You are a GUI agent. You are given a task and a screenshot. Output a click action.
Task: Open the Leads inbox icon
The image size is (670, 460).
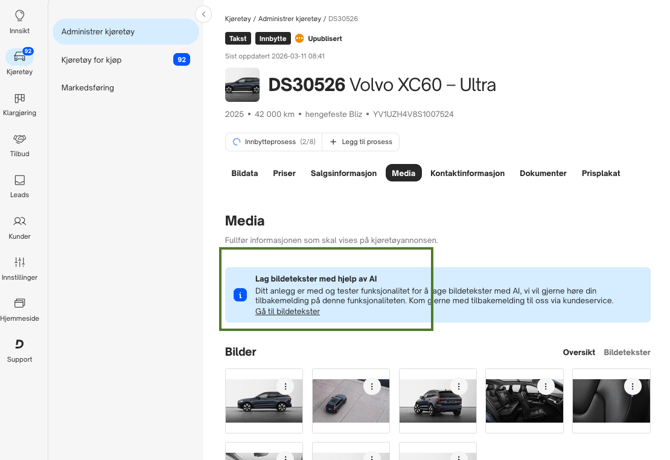point(20,180)
